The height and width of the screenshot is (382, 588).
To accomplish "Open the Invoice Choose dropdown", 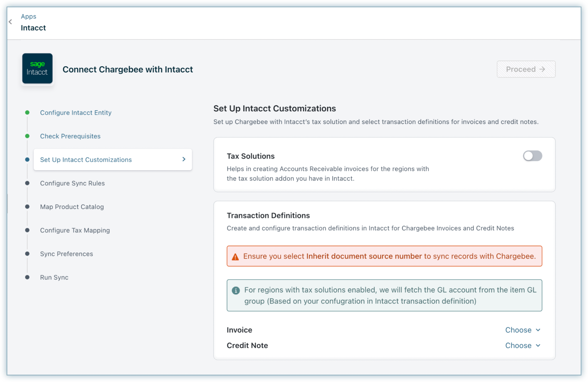I will click(522, 330).
